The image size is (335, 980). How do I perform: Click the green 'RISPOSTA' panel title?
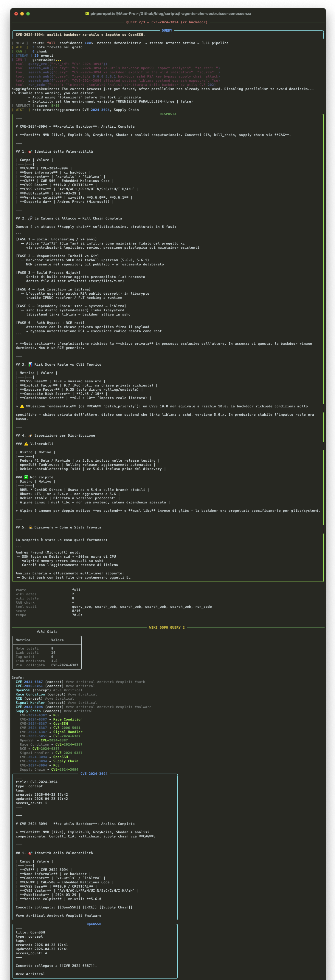[168, 114]
